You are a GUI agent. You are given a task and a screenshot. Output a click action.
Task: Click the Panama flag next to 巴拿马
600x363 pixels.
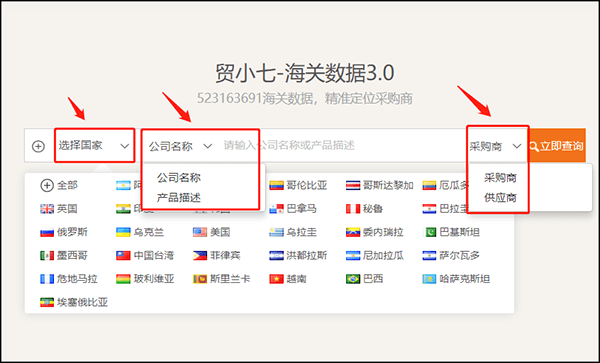(x=276, y=209)
